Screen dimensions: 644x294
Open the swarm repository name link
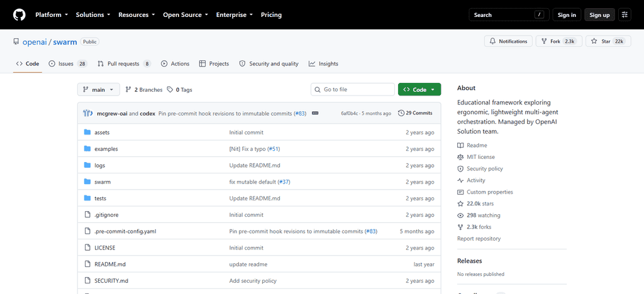[x=65, y=42]
